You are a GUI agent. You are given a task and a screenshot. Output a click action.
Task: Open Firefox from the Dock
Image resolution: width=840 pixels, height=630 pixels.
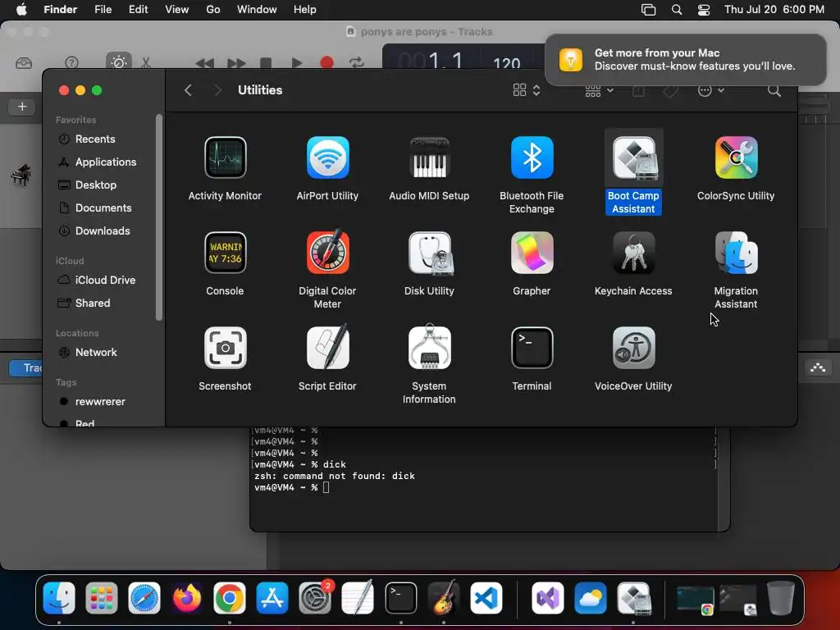(x=186, y=598)
